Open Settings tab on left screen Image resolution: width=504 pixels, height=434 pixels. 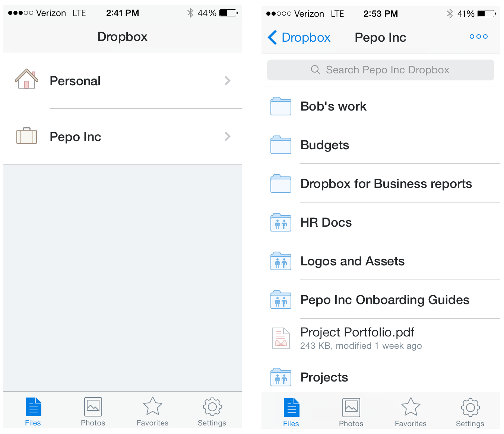tap(212, 412)
